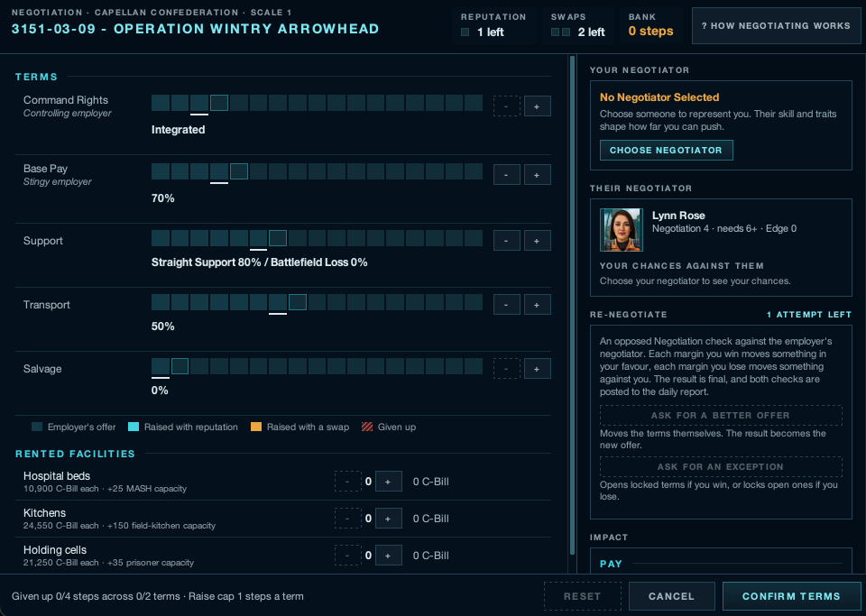This screenshot has width=866, height=616.
Task: Click the Reset button
Action: pos(582,596)
